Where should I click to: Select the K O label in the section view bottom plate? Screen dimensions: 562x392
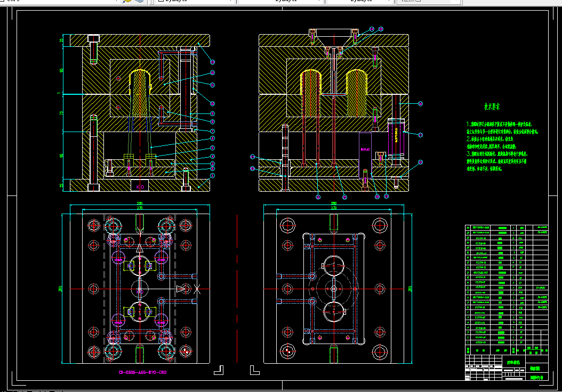pyautogui.click(x=140, y=187)
